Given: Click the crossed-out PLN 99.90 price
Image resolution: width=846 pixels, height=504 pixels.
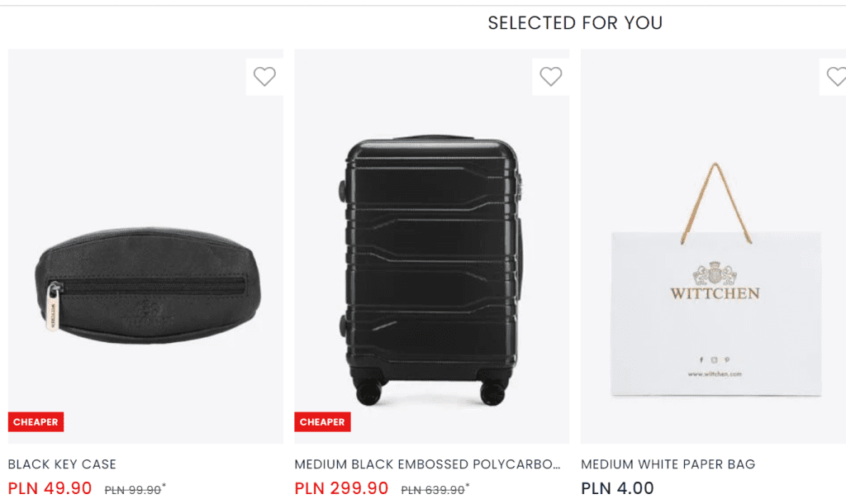Looking at the screenshot, I should [x=132, y=490].
